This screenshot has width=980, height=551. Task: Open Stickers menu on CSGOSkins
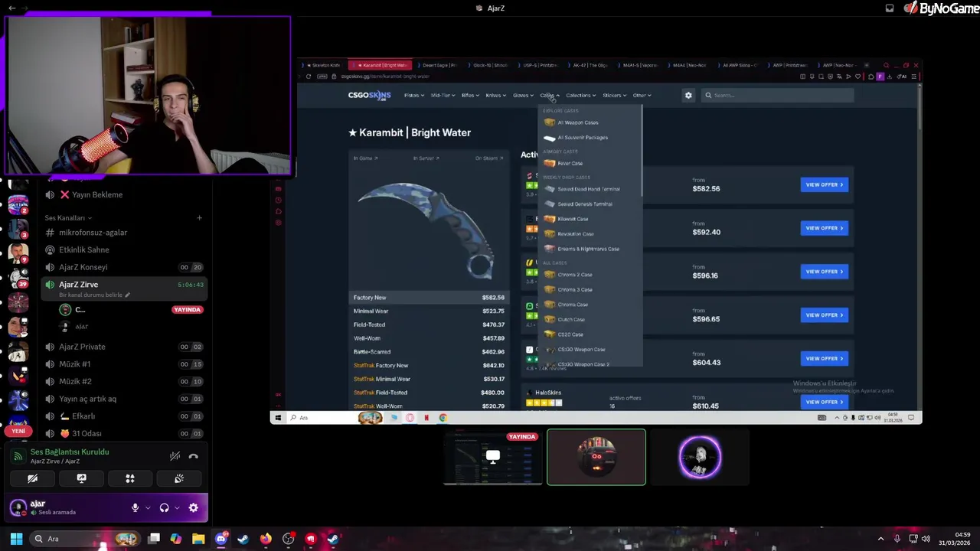point(614,96)
